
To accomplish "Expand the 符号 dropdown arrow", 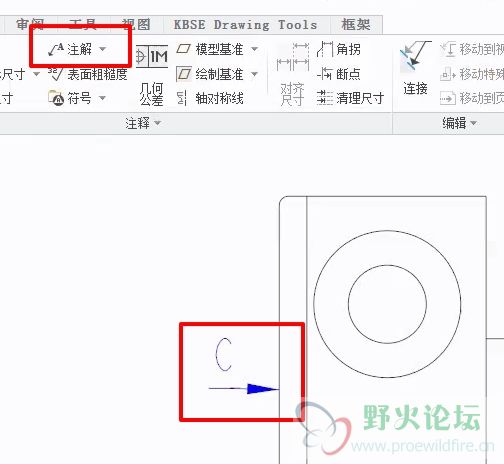I will coord(102,98).
